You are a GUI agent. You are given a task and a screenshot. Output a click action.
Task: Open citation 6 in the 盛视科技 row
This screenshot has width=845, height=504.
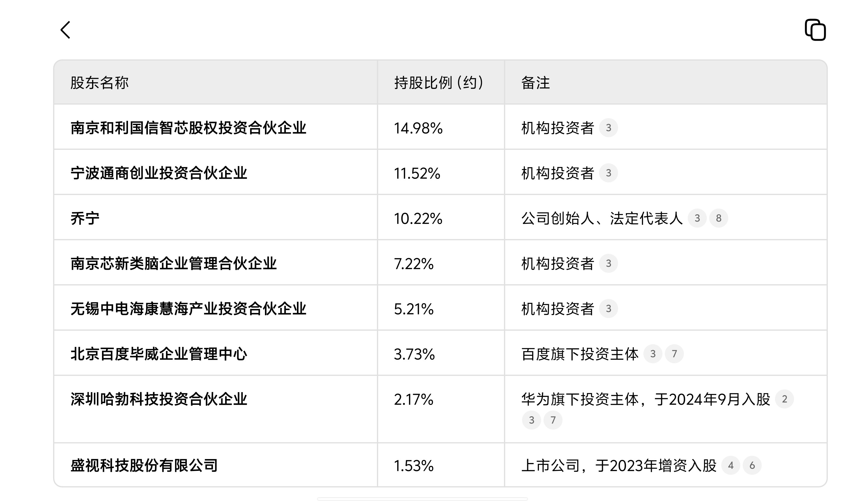pyautogui.click(x=752, y=465)
